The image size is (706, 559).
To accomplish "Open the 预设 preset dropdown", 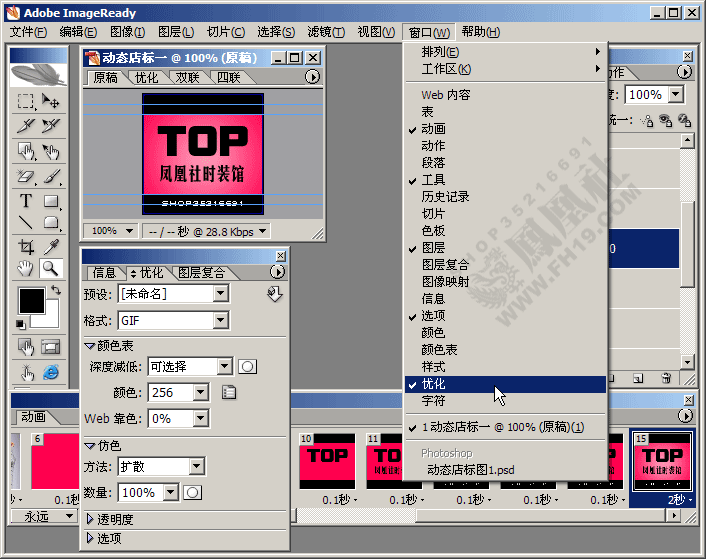I will coord(221,294).
